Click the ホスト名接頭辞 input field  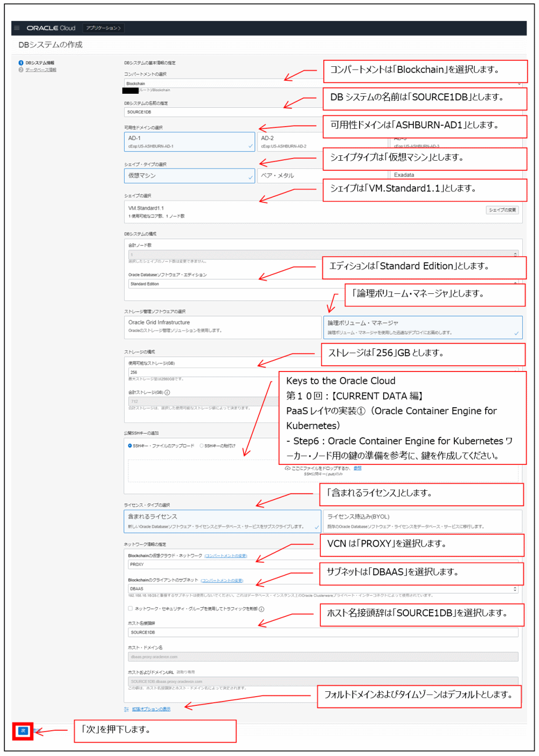[x=323, y=633]
